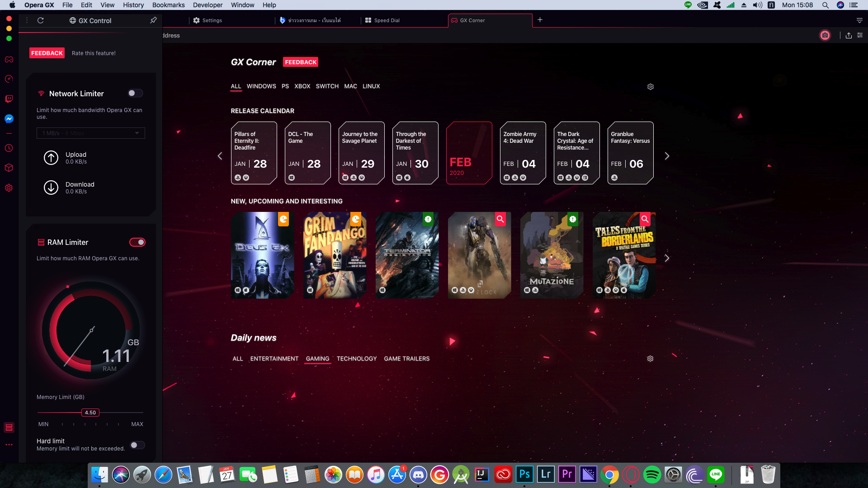Open Discord in the Dock

(x=419, y=475)
